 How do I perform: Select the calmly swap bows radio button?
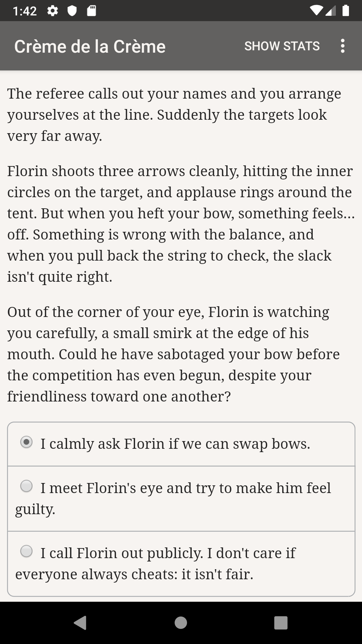pos(26,442)
